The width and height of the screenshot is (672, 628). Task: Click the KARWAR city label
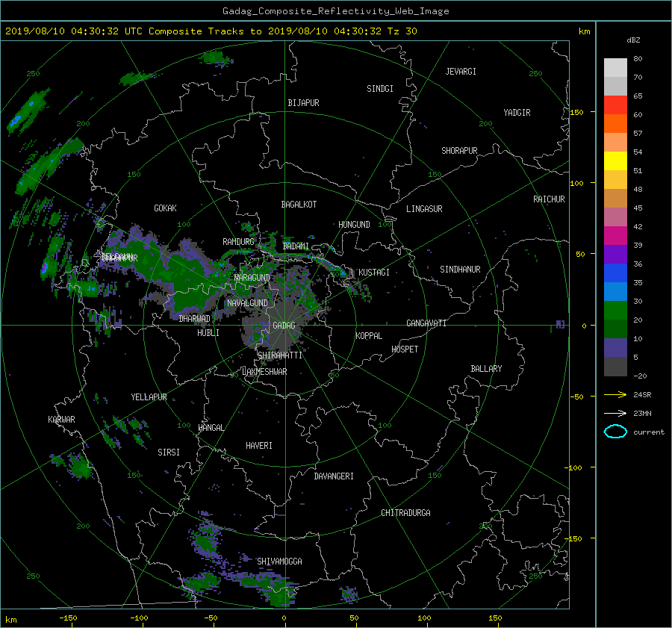point(61,420)
